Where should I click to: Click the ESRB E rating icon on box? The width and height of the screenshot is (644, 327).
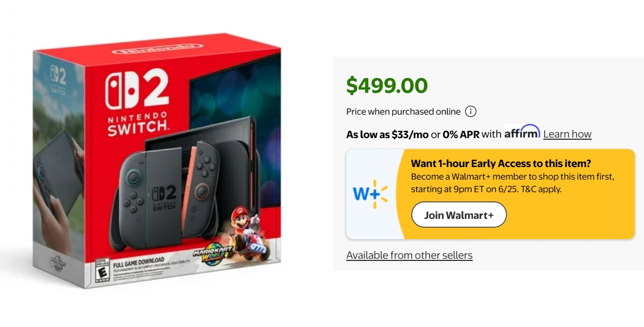click(x=102, y=270)
